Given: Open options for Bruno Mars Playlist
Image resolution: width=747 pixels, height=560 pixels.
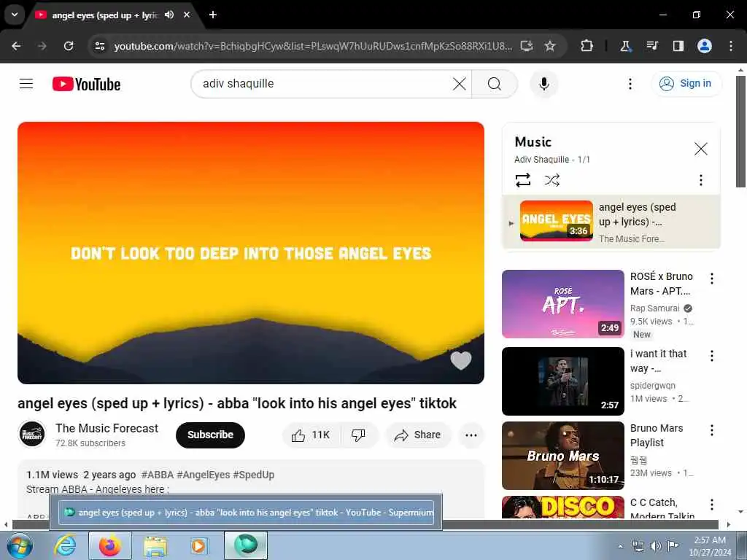Looking at the screenshot, I should 712,430.
